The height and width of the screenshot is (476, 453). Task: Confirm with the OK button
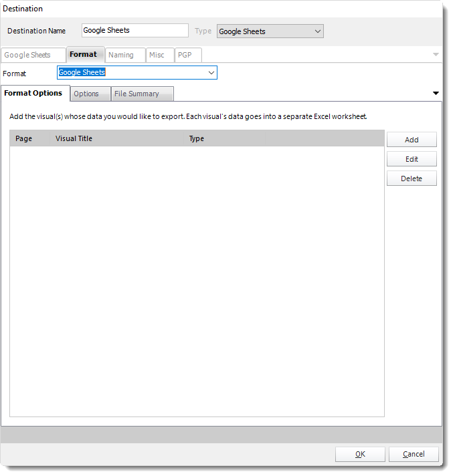coord(360,454)
